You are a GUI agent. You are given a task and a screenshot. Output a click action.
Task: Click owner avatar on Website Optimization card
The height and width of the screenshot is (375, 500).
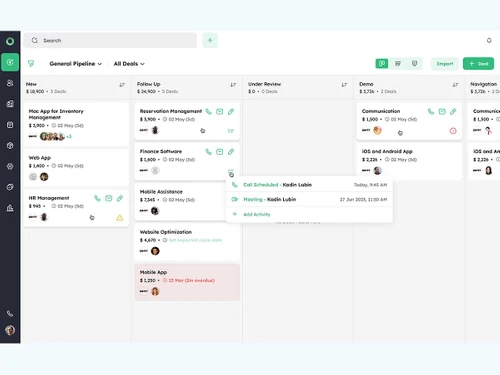155,251
